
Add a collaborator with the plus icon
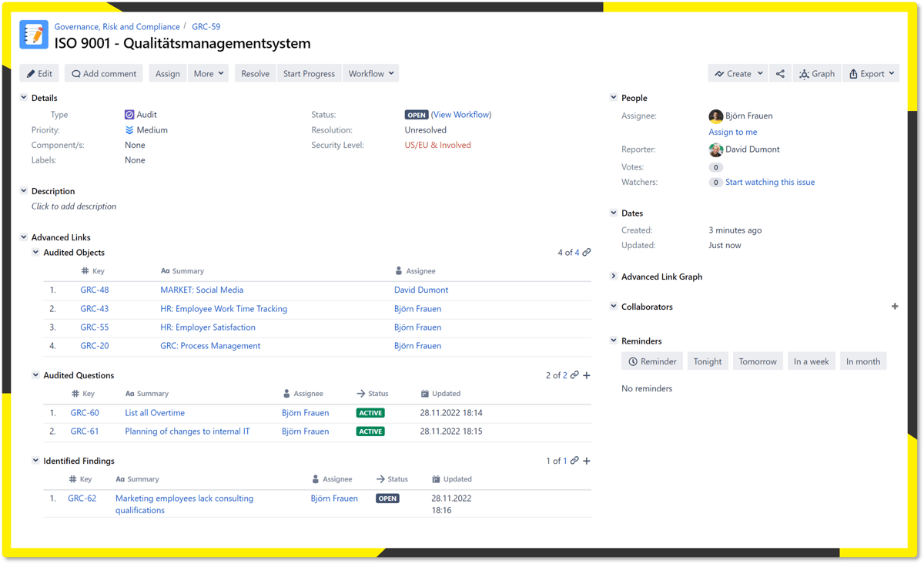[x=895, y=306]
